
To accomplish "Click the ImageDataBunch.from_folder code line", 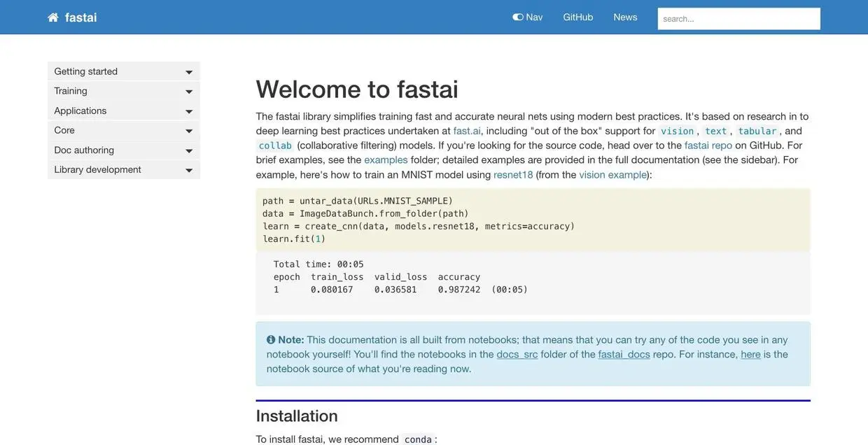I will click(366, 213).
